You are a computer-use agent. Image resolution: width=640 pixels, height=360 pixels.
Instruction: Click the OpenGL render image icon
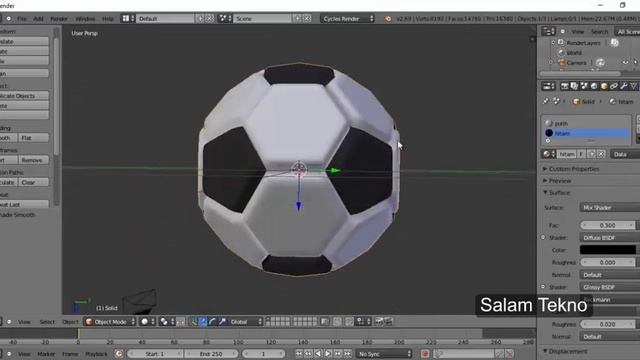[379, 322]
